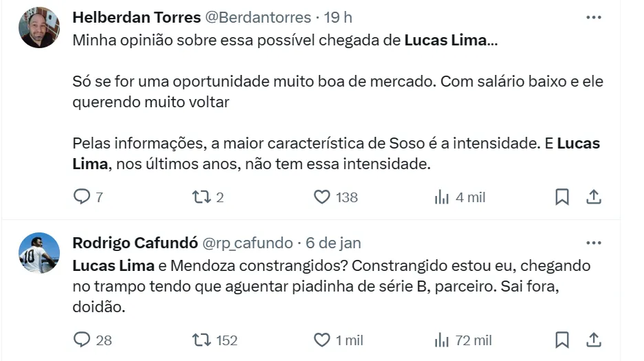Retweet Helberdan Torres's post

click(202, 197)
